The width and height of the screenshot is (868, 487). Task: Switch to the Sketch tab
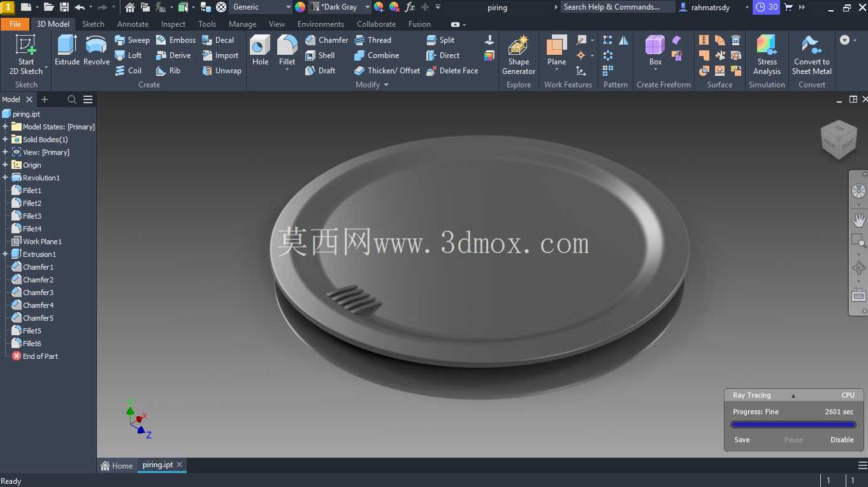coord(93,24)
